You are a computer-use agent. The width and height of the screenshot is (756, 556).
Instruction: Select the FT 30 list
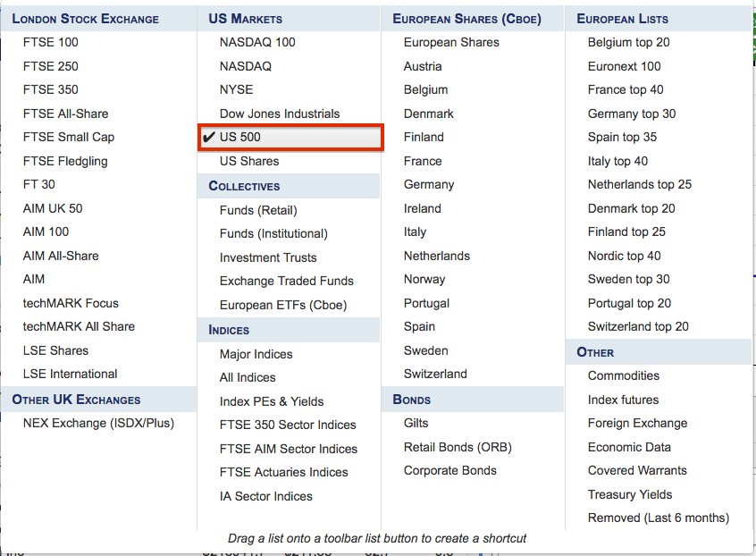[x=39, y=184]
